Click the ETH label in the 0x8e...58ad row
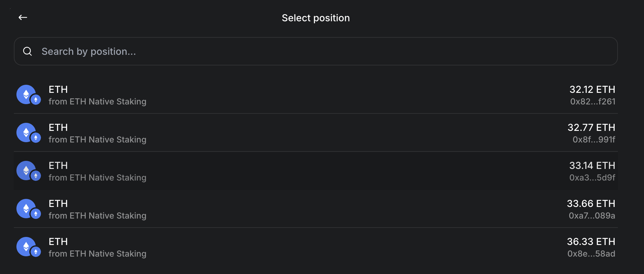644x274 pixels. (x=58, y=241)
